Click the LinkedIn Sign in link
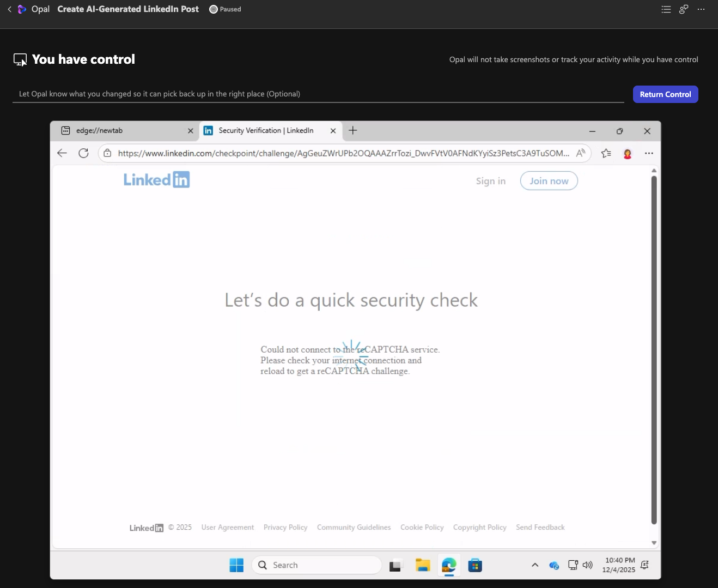Screen dimensions: 718x588 point(490,181)
